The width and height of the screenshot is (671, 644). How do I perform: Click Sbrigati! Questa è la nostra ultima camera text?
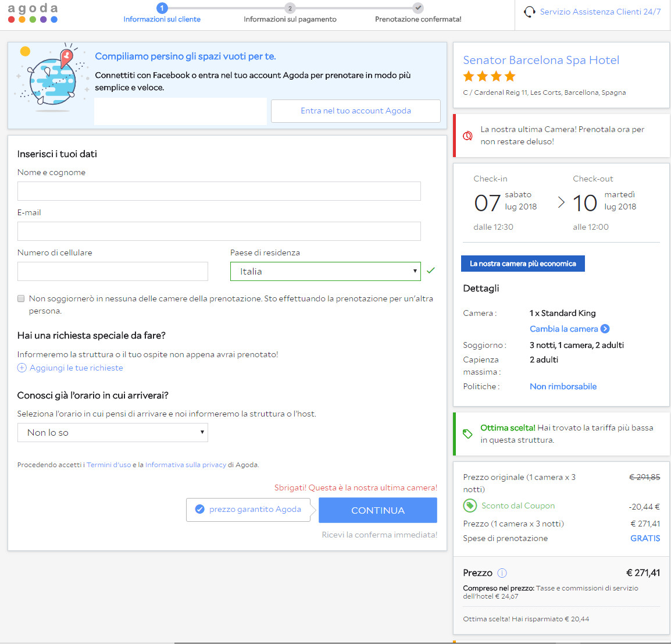[x=356, y=488]
